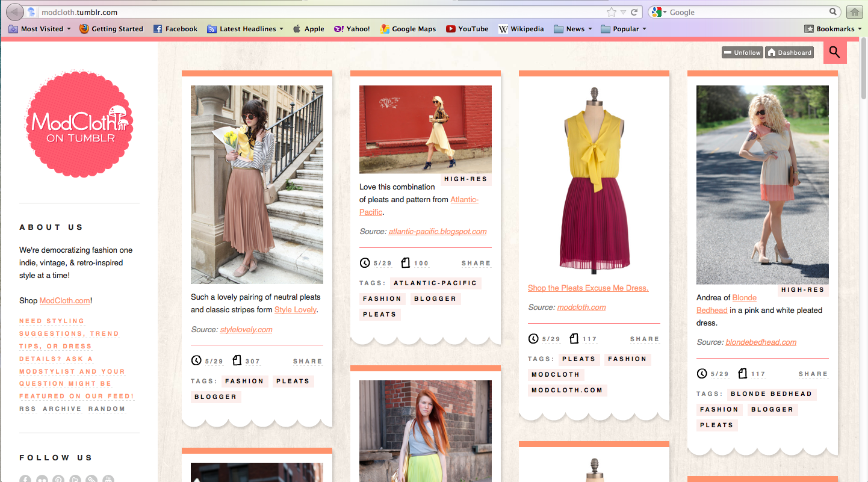
Task: Reload the page with the refresh icon
Action: point(634,12)
